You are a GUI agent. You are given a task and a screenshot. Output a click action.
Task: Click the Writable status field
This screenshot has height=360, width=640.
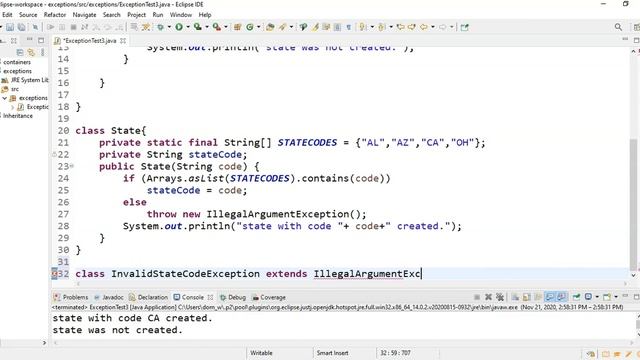[261, 353]
